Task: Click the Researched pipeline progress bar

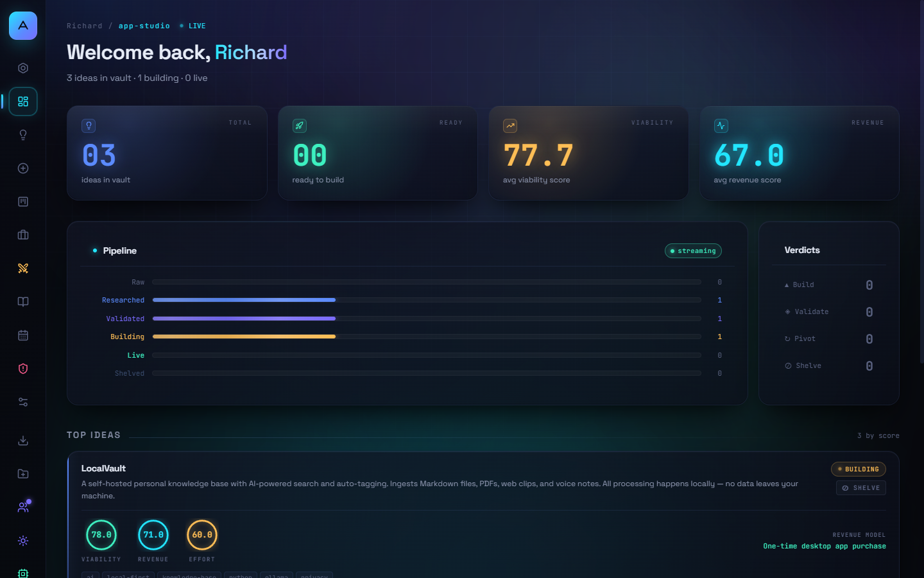Action: pyautogui.click(x=427, y=300)
